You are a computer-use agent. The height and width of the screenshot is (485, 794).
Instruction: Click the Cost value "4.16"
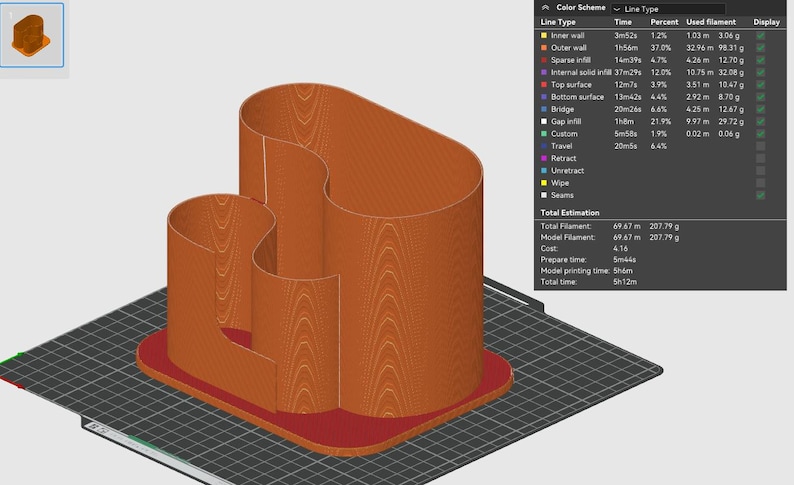click(620, 248)
